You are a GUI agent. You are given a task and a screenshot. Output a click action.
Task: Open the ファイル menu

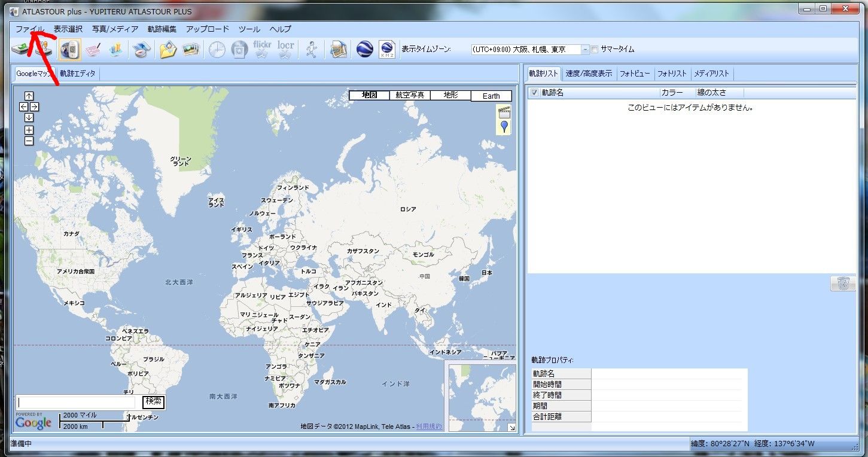coord(30,29)
